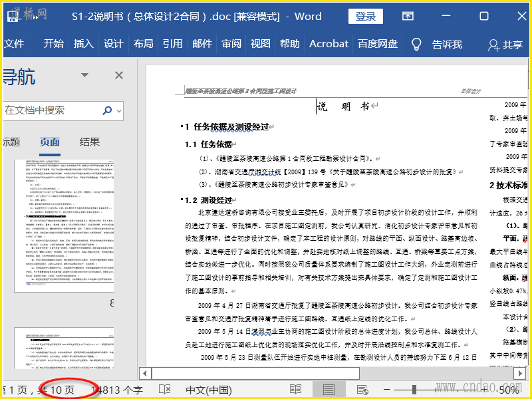Screen dimensions: 532x399
Task: Click the 登录 sign-in button
Action: [x=365, y=16]
